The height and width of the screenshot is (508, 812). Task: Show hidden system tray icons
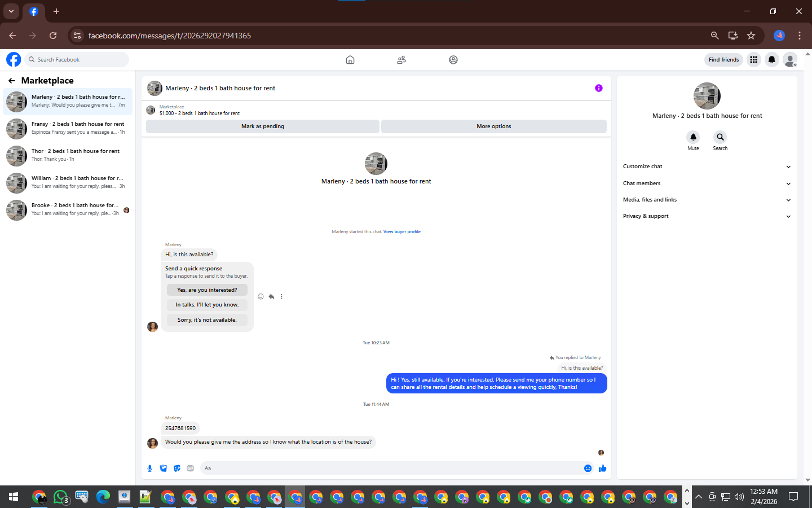[699, 497]
